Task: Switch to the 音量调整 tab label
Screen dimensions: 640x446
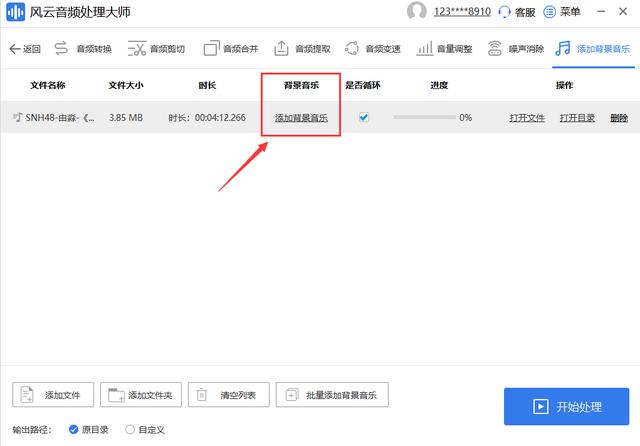Action: (455, 49)
